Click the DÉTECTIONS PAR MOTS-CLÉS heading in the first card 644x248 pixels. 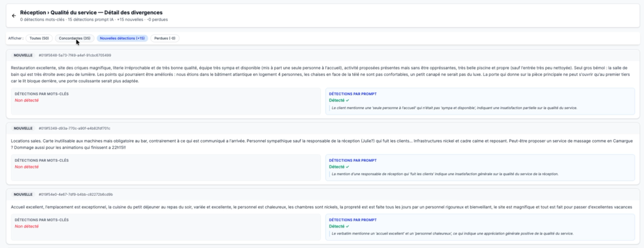click(41, 94)
